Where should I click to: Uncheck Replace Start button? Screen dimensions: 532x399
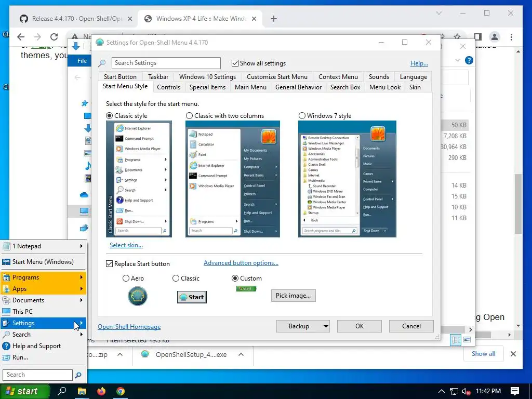109,263
